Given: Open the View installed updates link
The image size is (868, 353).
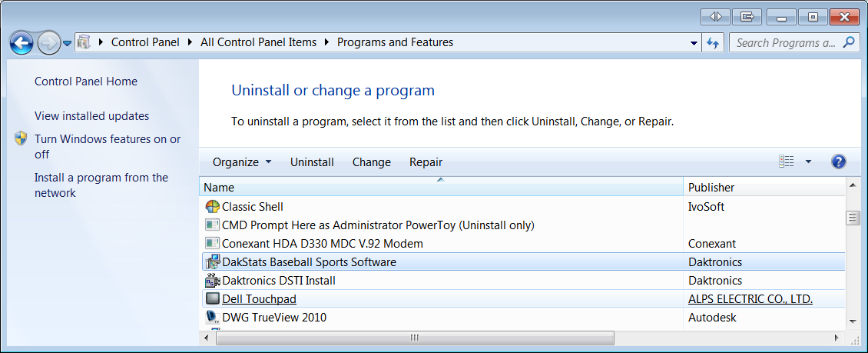Looking at the screenshot, I should point(92,116).
